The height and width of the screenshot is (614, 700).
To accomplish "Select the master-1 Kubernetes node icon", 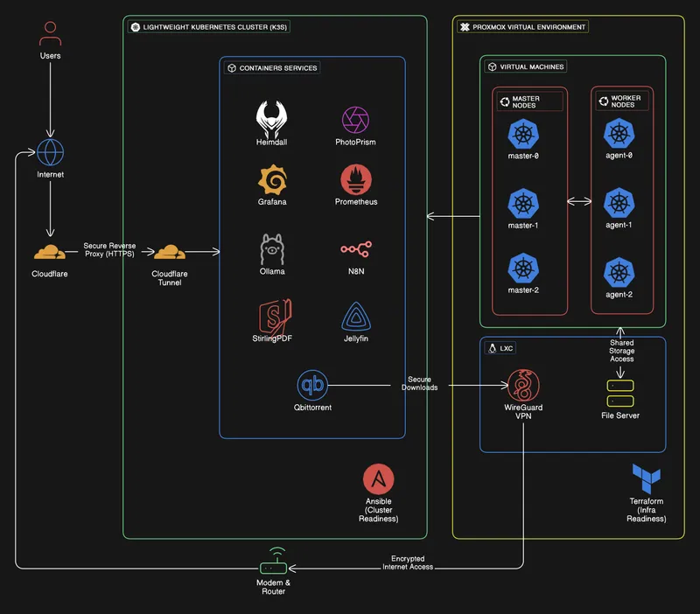I will pos(523,204).
